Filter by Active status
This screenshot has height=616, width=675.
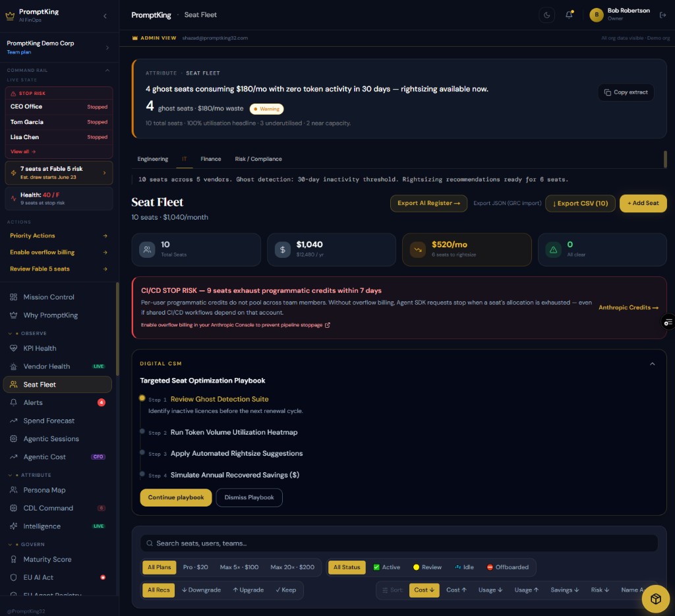point(387,567)
